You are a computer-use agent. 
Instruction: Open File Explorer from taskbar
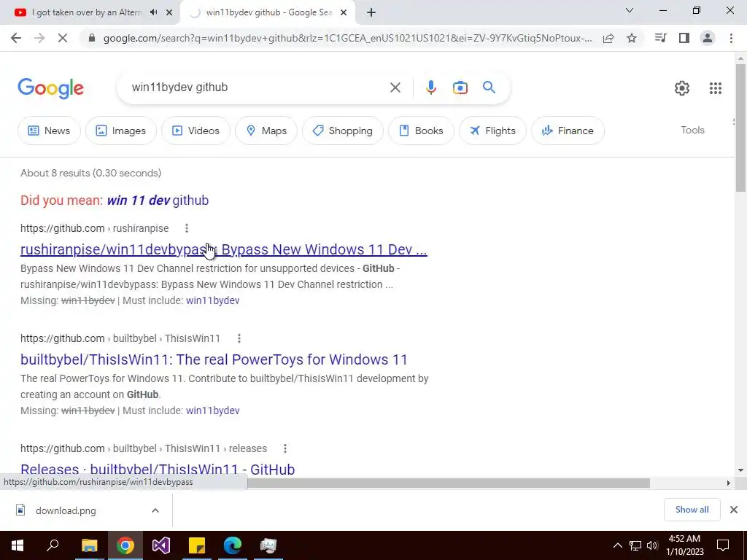(89, 545)
